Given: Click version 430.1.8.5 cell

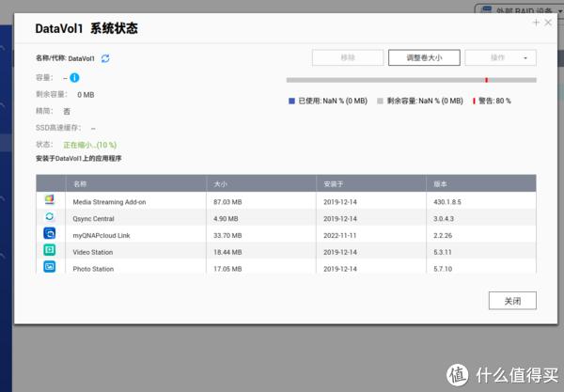Looking at the screenshot, I should 447,202.
